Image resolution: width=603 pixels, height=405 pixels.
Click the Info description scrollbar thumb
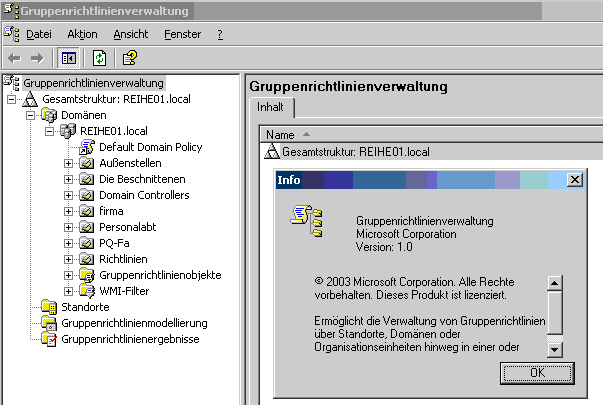tap(555, 313)
